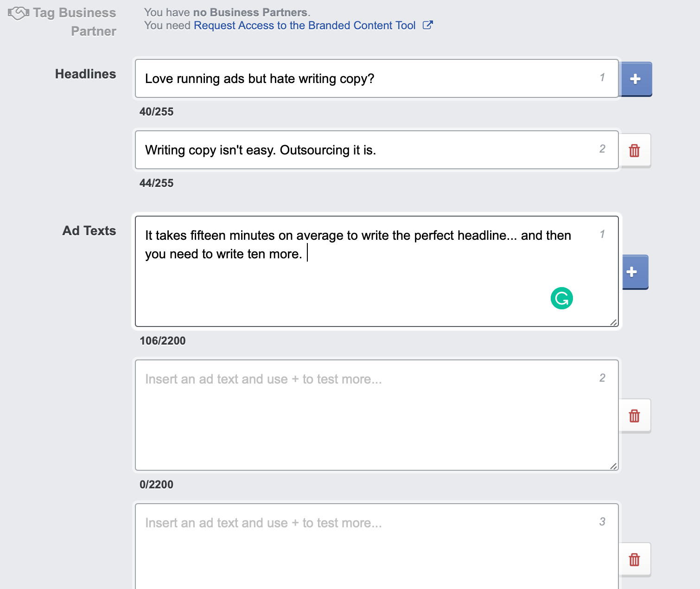Open the Grammarly icon in the ad text box

(561, 298)
